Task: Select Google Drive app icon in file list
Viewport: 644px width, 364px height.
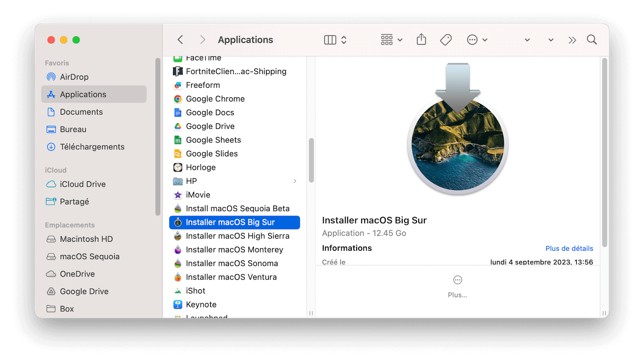Action: pyautogui.click(x=178, y=126)
